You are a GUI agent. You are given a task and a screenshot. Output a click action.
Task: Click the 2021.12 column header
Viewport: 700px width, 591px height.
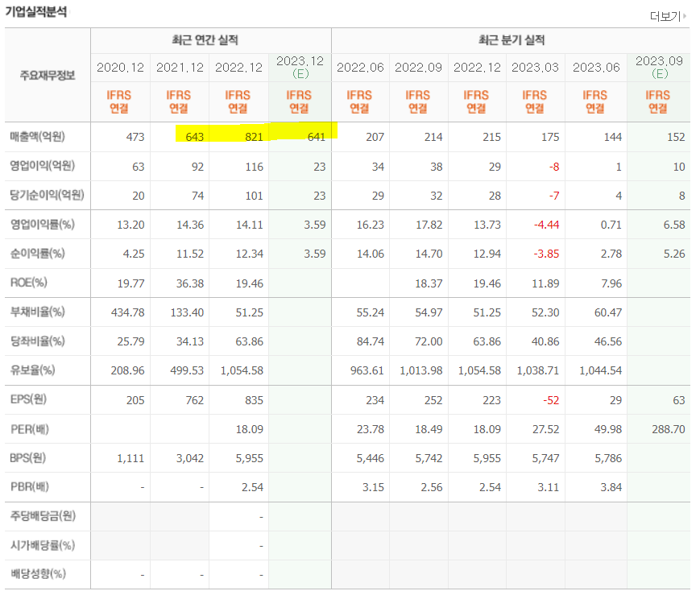click(x=180, y=68)
